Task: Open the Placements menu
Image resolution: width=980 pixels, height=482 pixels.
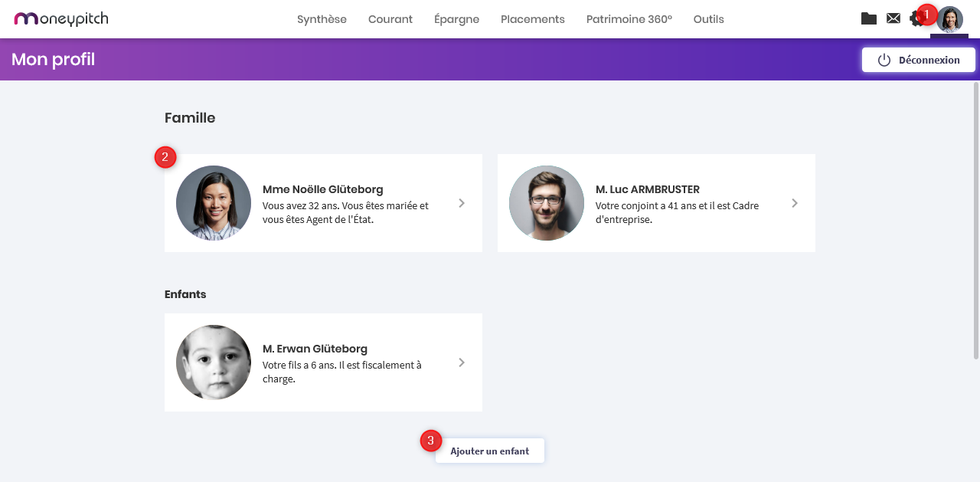Action: (533, 19)
